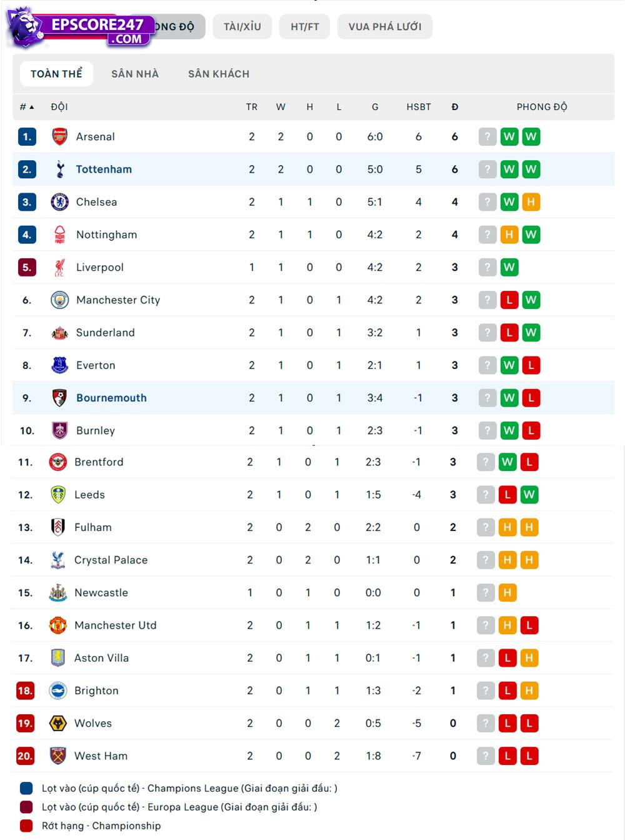Click the Arsenal club crest icon
The height and width of the screenshot is (840, 625).
pos(59,137)
